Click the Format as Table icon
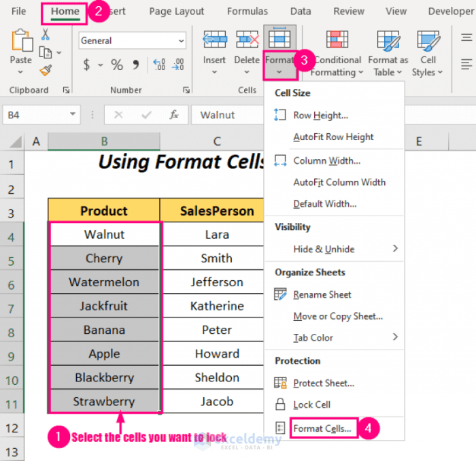The height and width of the screenshot is (461, 476). [388, 40]
